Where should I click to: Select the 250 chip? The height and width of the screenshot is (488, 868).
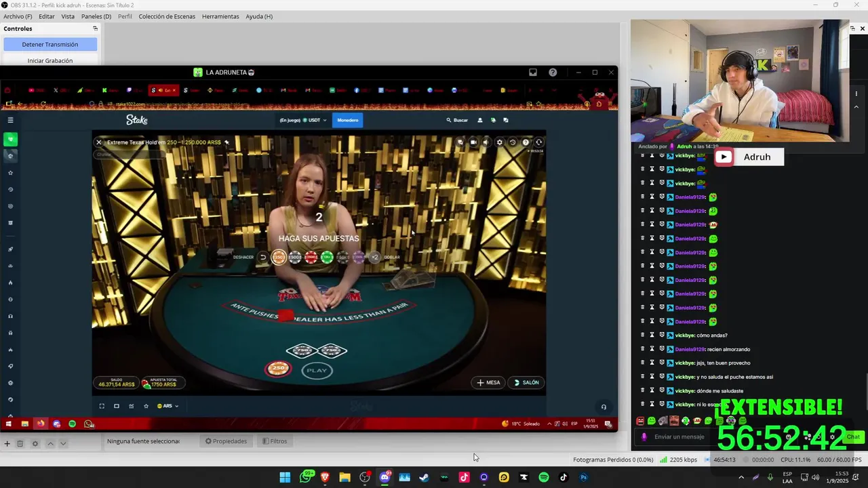(279, 257)
